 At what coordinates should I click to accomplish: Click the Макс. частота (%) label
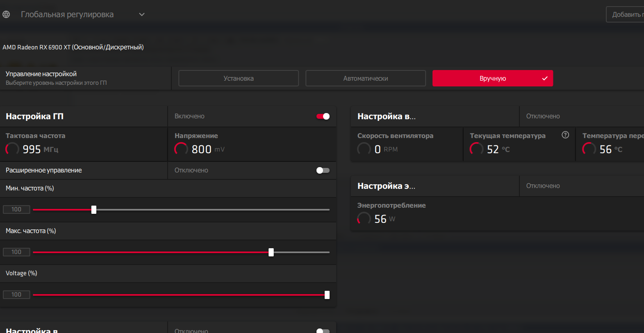[x=31, y=231]
